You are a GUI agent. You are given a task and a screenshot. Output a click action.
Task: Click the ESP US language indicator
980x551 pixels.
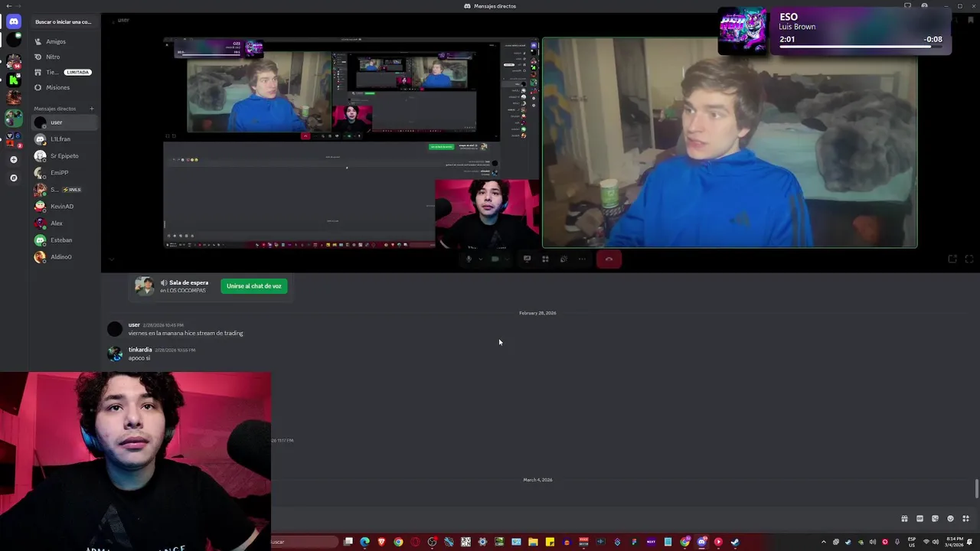pos(912,542)
